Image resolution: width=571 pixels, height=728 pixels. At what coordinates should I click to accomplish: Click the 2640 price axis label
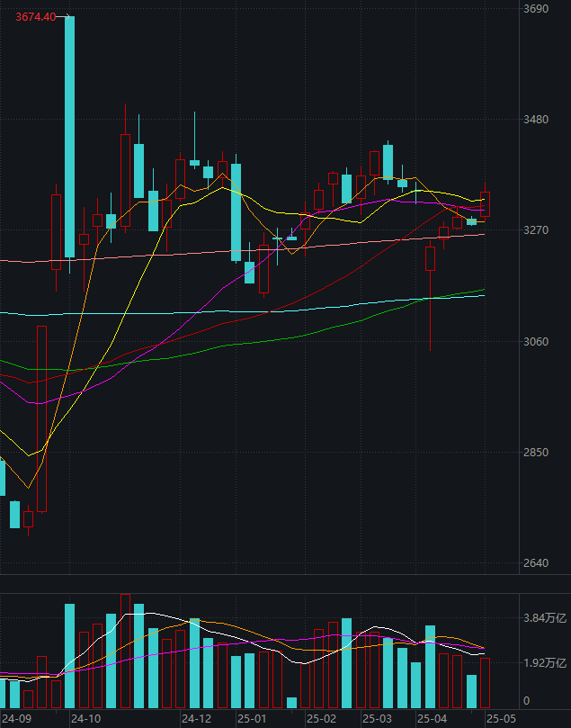coord(536,563)
